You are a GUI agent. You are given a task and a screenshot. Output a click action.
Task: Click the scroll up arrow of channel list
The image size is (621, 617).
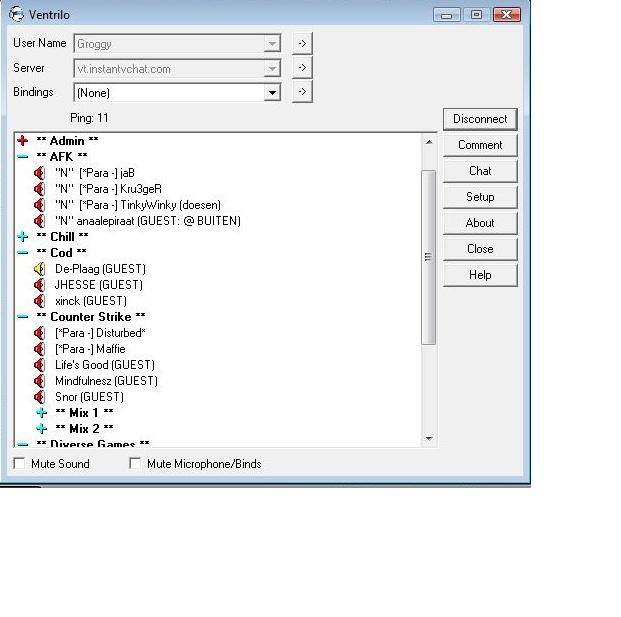pos(429,142)
